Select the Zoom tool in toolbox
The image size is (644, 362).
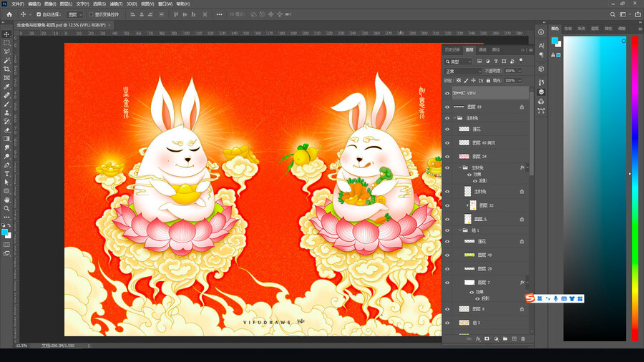click(6, 208)
